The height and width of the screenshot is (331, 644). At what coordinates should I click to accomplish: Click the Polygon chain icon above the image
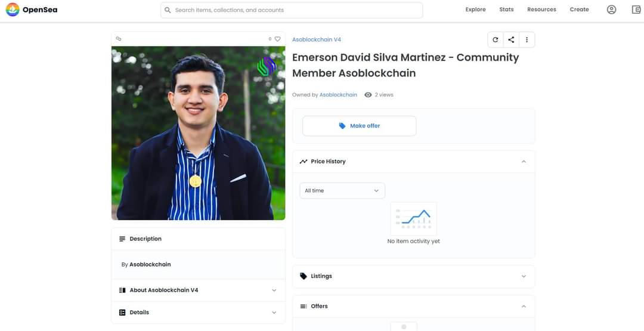(x=118, y=39)
